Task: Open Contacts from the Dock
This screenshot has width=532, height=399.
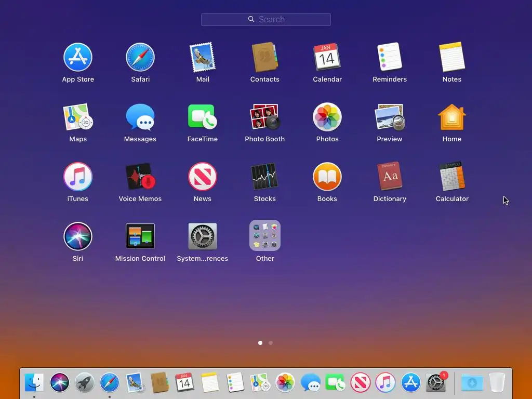Action: click(159, 382)
